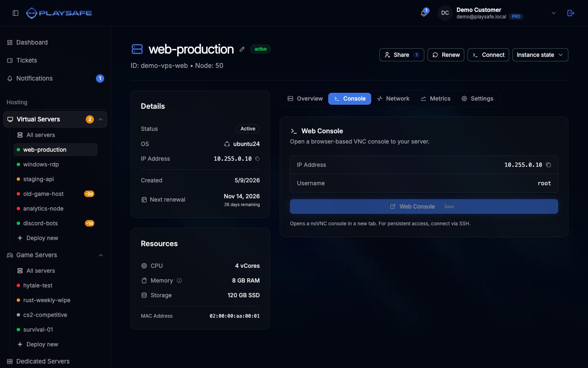Open the notification bell in header
The width and height of the screenshot is (588, 368).
(x=424, y=13)
